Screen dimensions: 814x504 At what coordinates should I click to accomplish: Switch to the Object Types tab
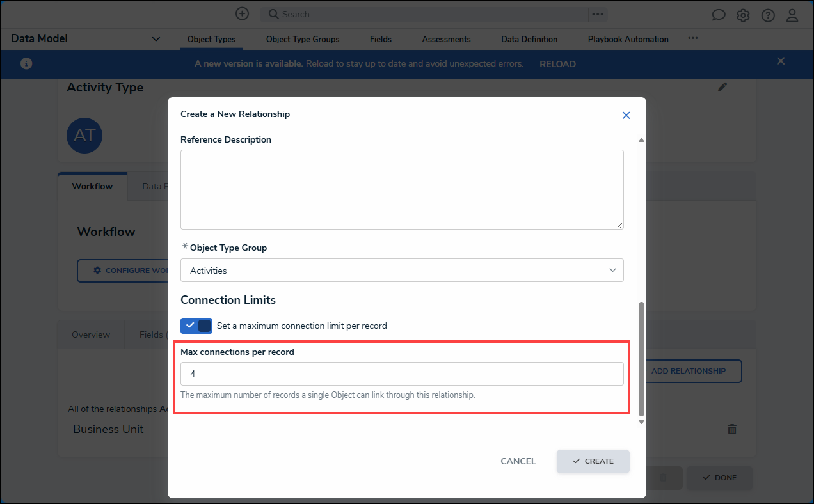[212, 39]
